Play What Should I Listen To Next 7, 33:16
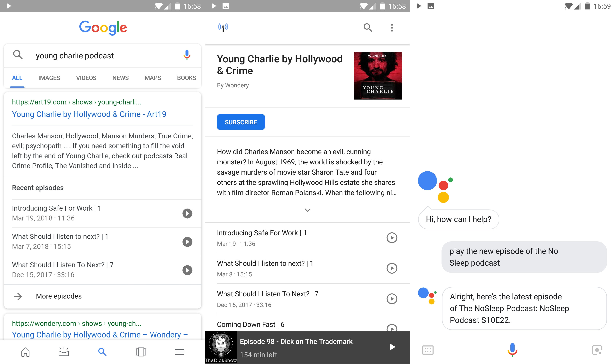615x364 pixels. click(x=392, y=299)
